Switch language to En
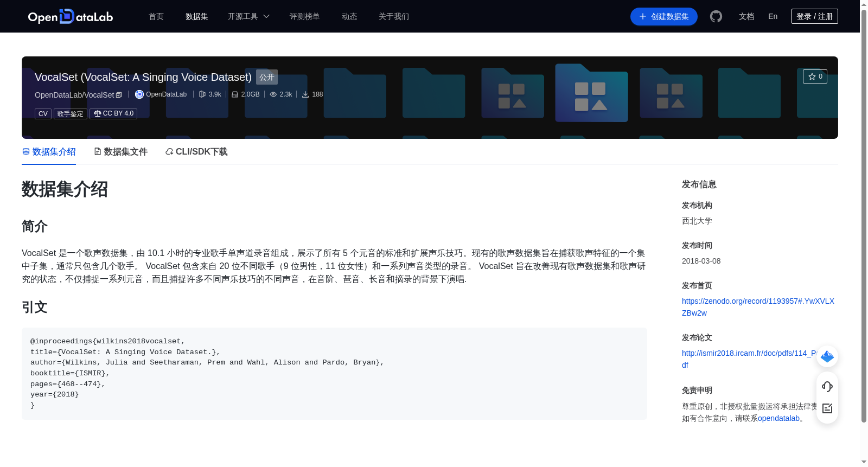868x467 pixels. click(x=773, y=16)
